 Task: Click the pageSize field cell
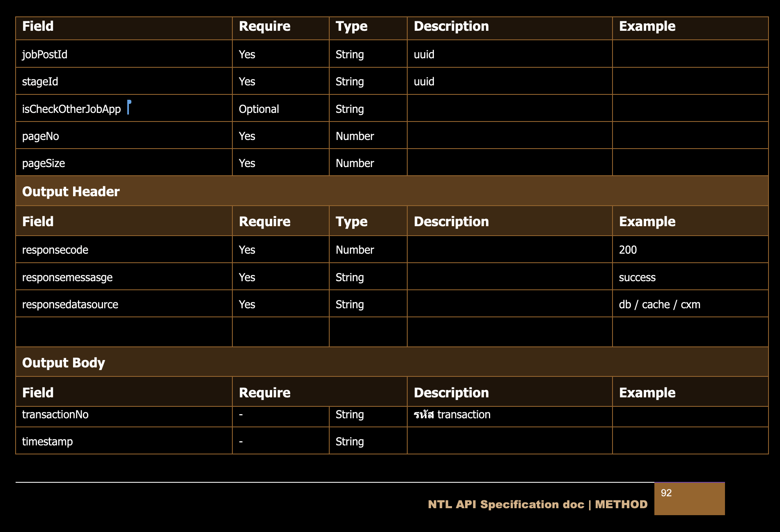point(44,163)
